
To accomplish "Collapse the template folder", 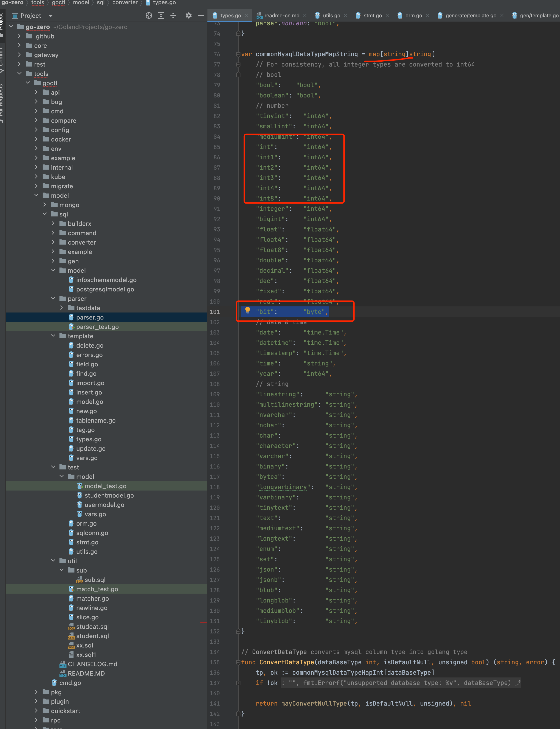I will click(53, 336).
